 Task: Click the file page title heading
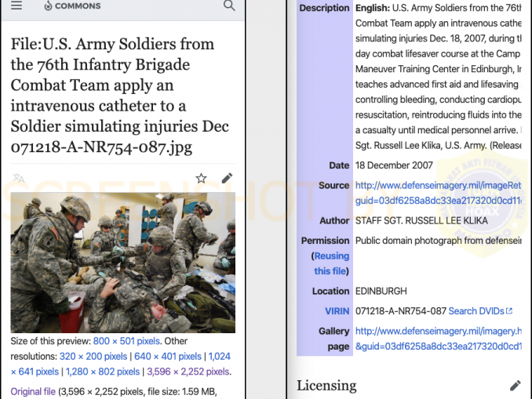click(x=120, y=96)
